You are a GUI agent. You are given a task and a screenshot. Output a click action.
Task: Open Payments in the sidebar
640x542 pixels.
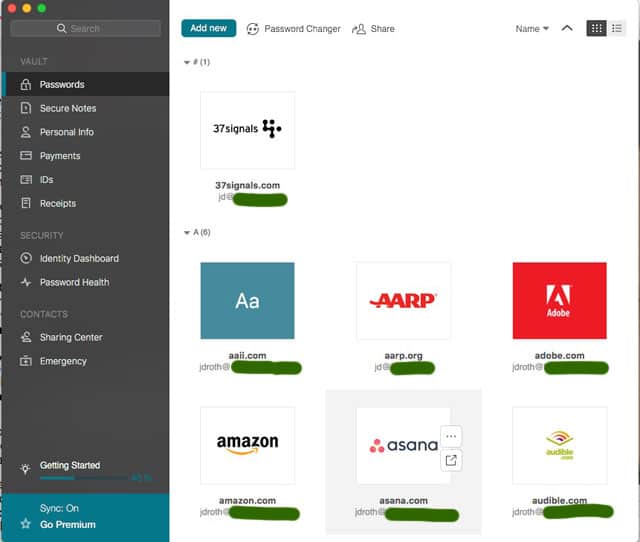pyautogui.click(x=60, y=156)
